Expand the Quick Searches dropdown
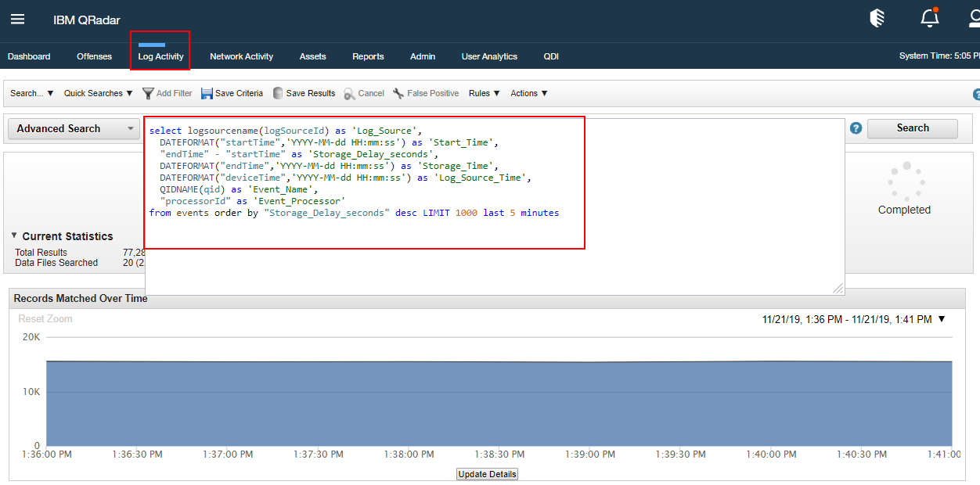 99,93
